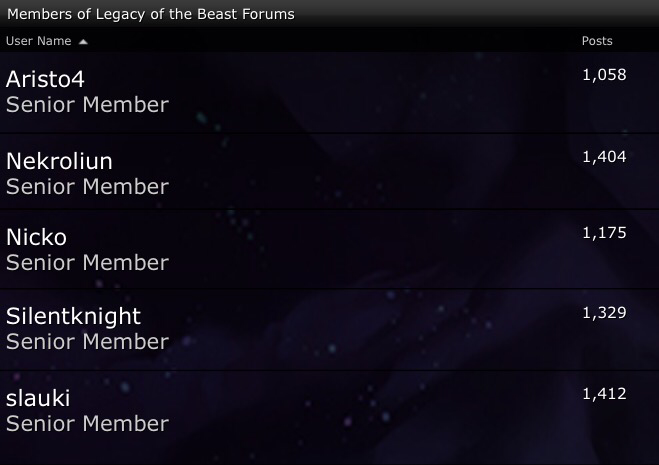Image resolution: width=659 pixels, height=465 pixels.
Task: Click the Members of Legacy of the Beast Forums heading
Action: click(x=151, y=14)
